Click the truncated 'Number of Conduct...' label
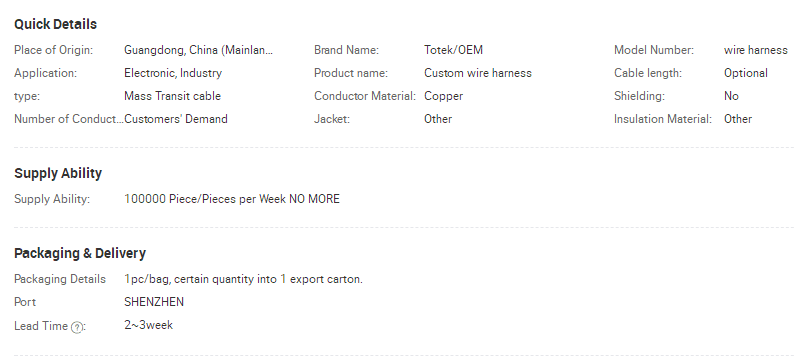The image size is (795, 361). [x=68, y=119]
